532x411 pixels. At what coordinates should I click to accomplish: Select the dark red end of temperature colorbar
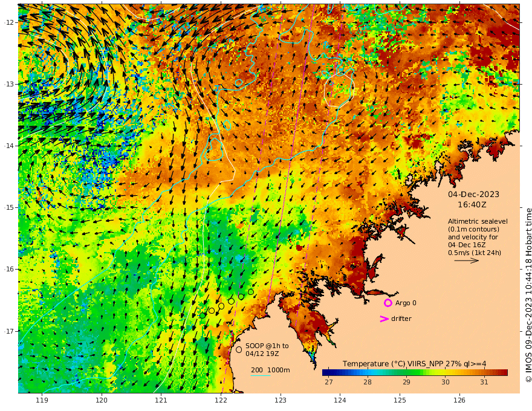[504, 373]
